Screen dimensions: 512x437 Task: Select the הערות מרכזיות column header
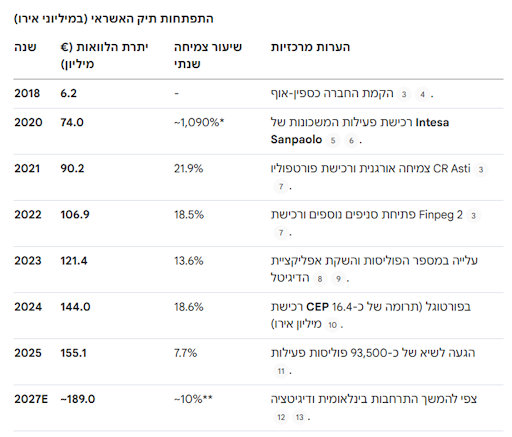(310, 47)
